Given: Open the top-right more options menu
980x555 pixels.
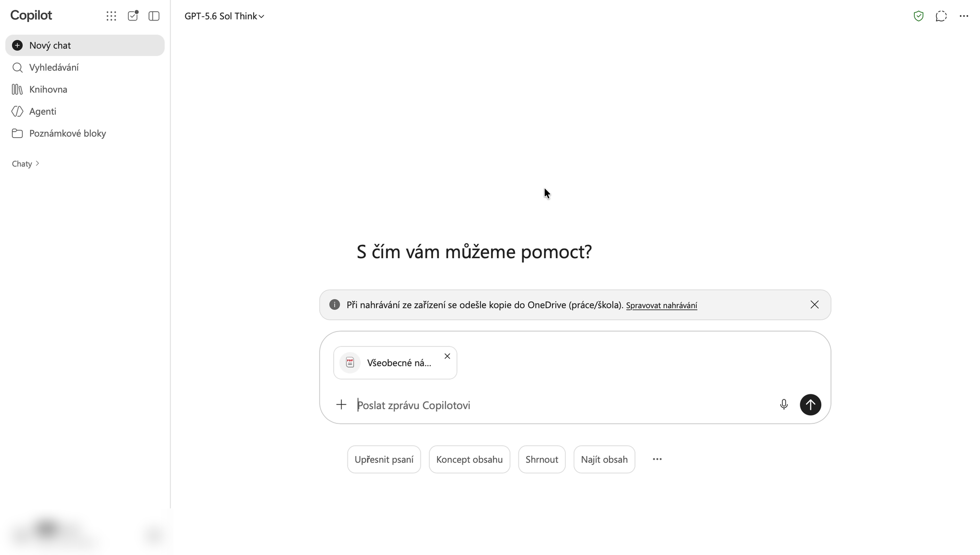Looking at the screenshot, I should [964, 16].
